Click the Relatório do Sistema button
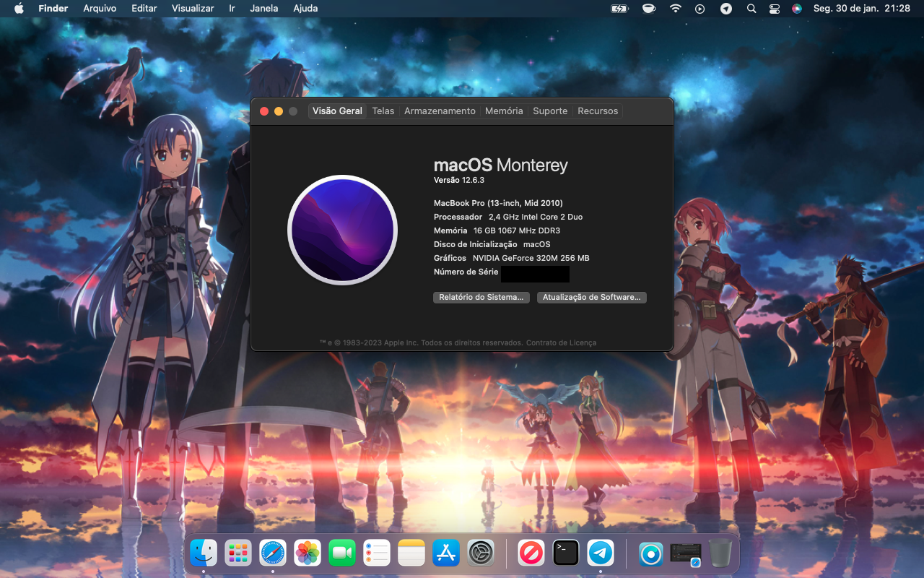Viewport: 924px width, 578px height. click(481, 297)
